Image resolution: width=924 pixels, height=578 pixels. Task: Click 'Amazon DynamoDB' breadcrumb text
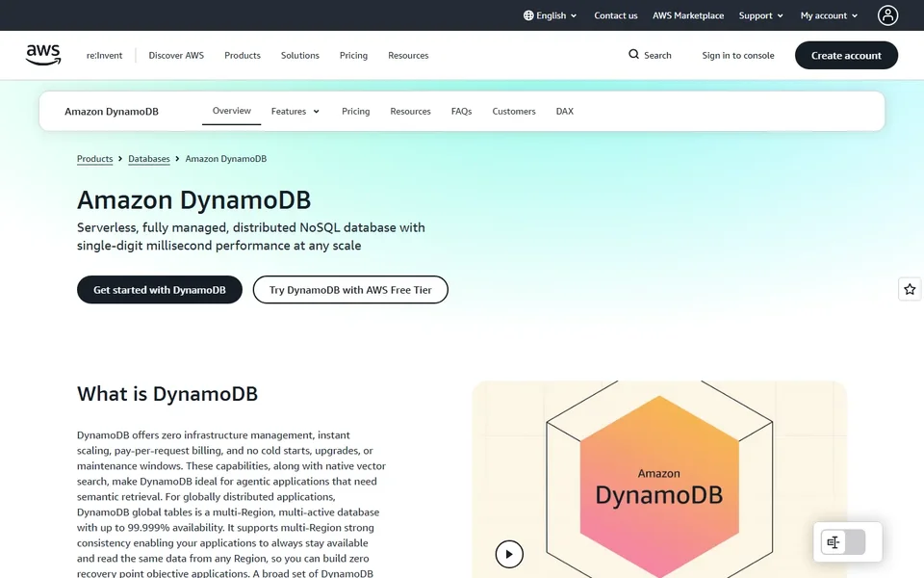pyautogui.click(x=225, y=159)
